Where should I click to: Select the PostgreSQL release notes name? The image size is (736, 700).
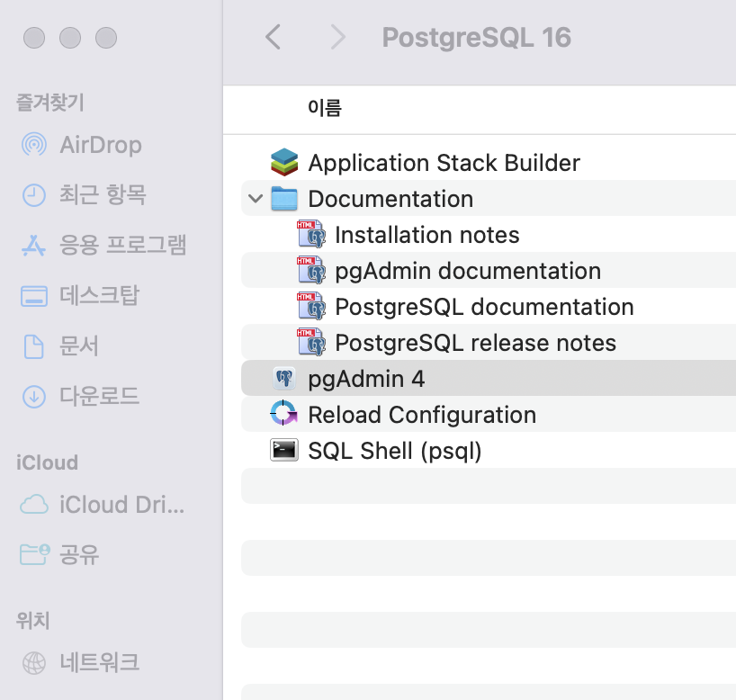click(475, 343)
